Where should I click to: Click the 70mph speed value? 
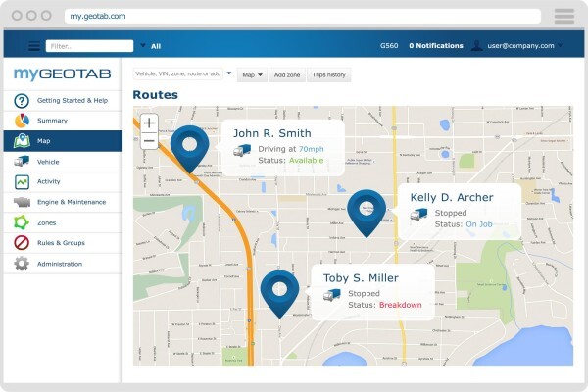[312, 149]
